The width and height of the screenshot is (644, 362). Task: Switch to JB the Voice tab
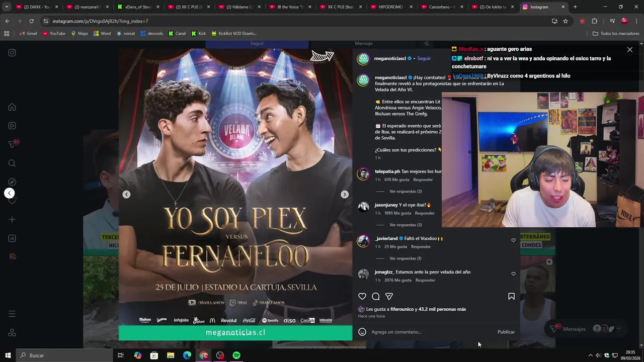click(x=290, y=7)
